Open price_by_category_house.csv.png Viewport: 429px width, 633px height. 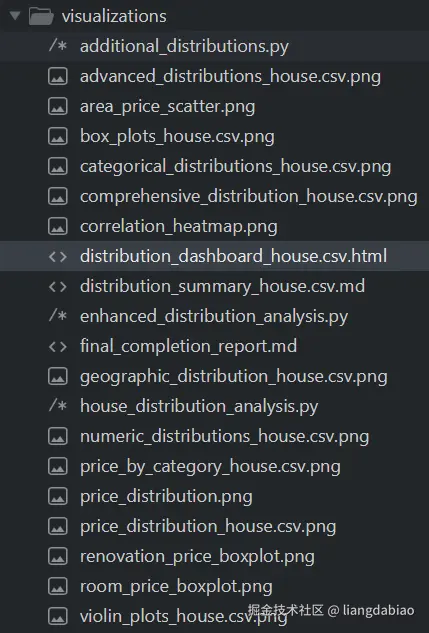(x=210, y=467)
